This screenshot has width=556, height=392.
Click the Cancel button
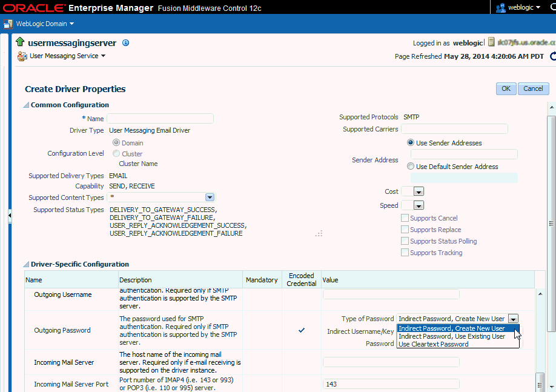[534, 88]
